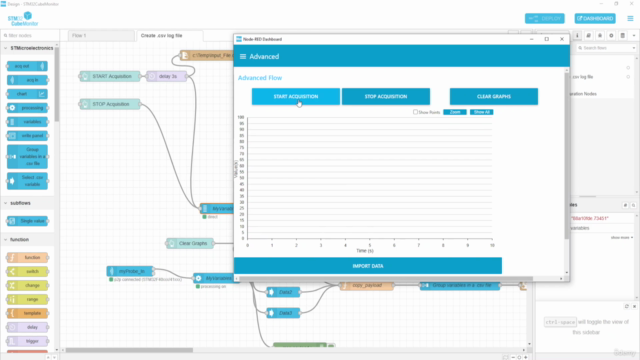Screen dimensions: 640x360
Task: Open the sidebar configuration gear icon
Action: [x=611, y=36]
